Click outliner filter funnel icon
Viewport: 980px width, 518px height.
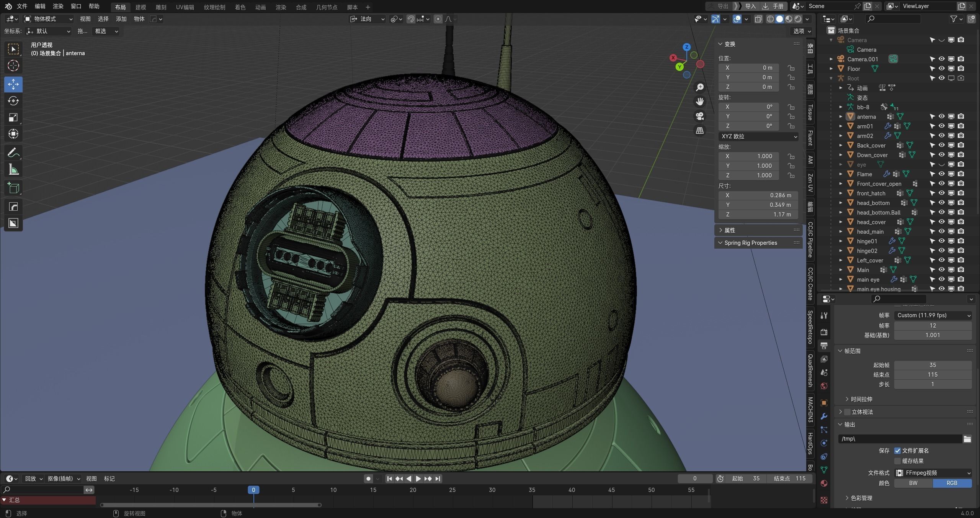954,19
